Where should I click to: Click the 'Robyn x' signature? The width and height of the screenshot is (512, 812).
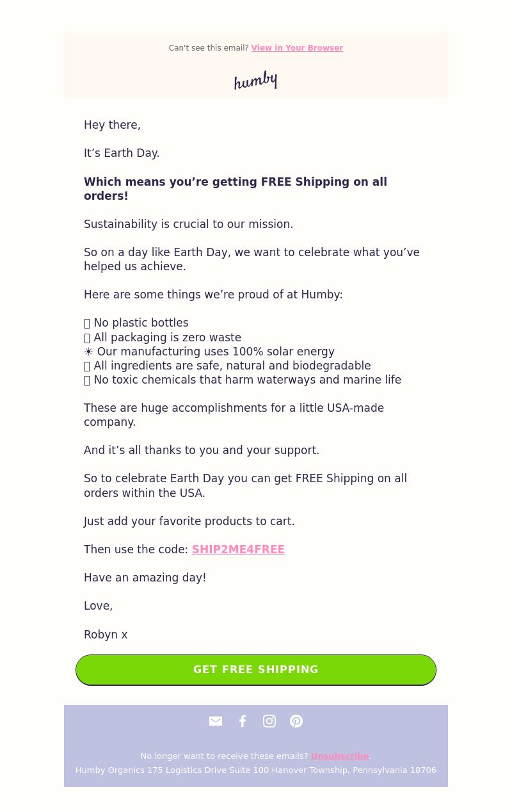click(x=106, y=635)
